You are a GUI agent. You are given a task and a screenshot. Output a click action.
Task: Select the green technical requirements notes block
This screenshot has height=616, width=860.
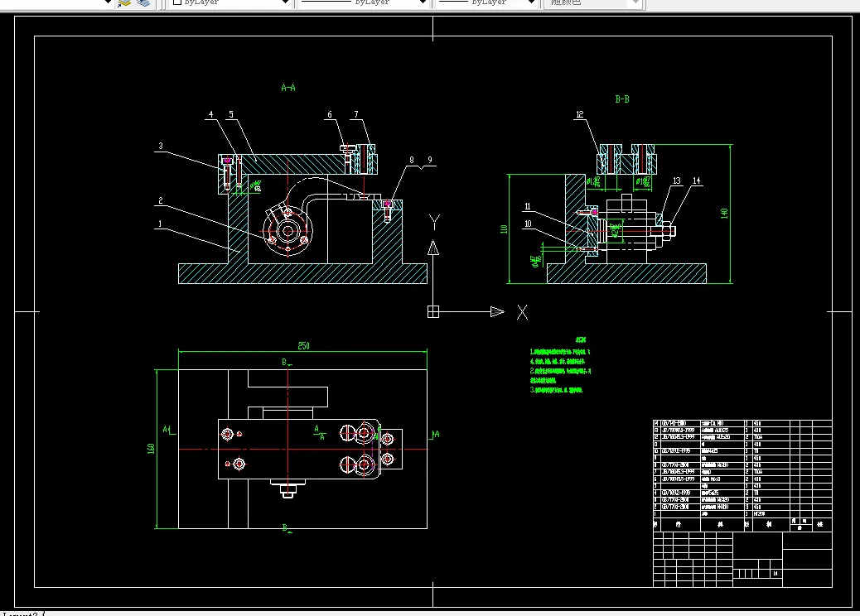coord(560,366)
